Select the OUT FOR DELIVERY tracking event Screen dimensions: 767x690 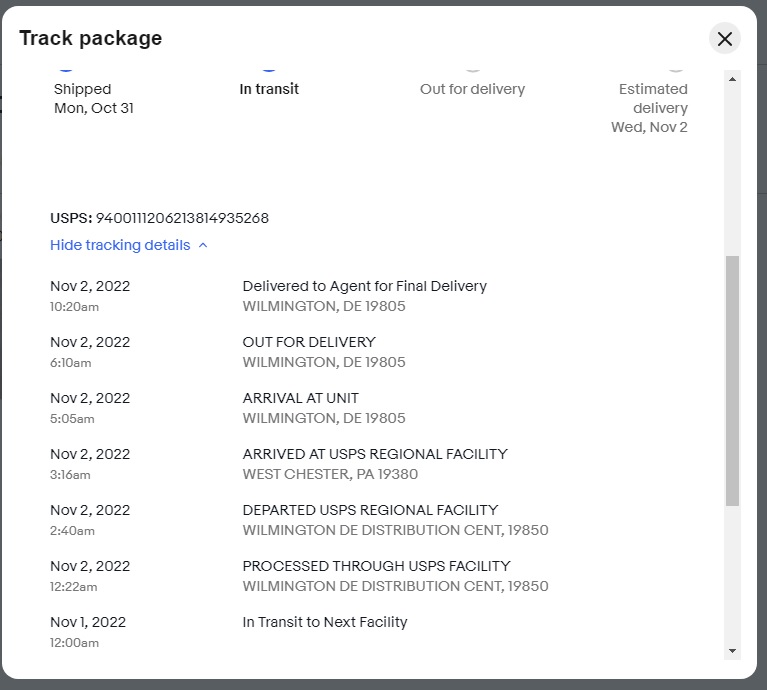coord(309,342)
